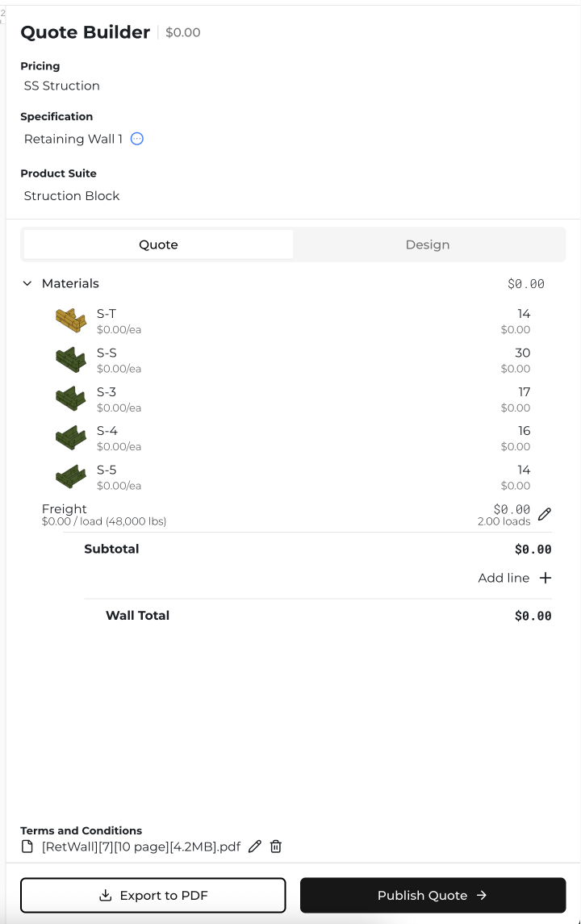Click the Struction Block product suite value
Viewport: 581px width, 924px height.
72,195
